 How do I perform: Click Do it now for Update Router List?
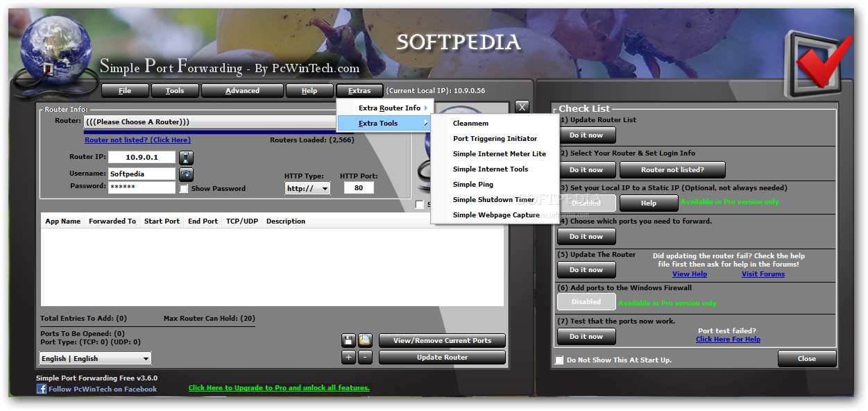pos(586,135)
